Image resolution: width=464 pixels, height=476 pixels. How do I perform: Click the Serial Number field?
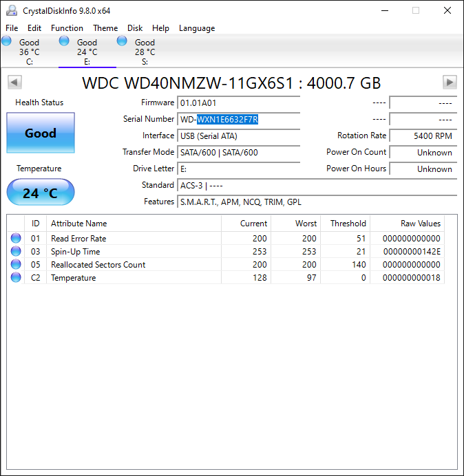click(x=239, y=119)
